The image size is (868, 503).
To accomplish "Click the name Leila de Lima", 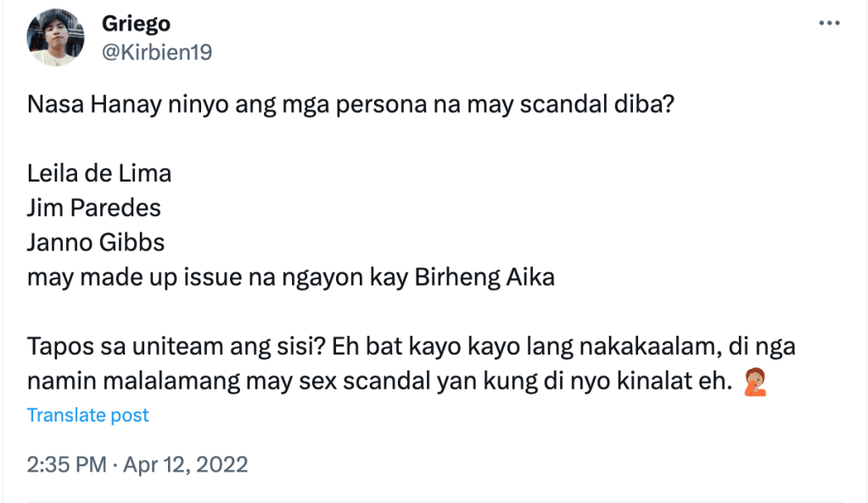I will 99,174.
